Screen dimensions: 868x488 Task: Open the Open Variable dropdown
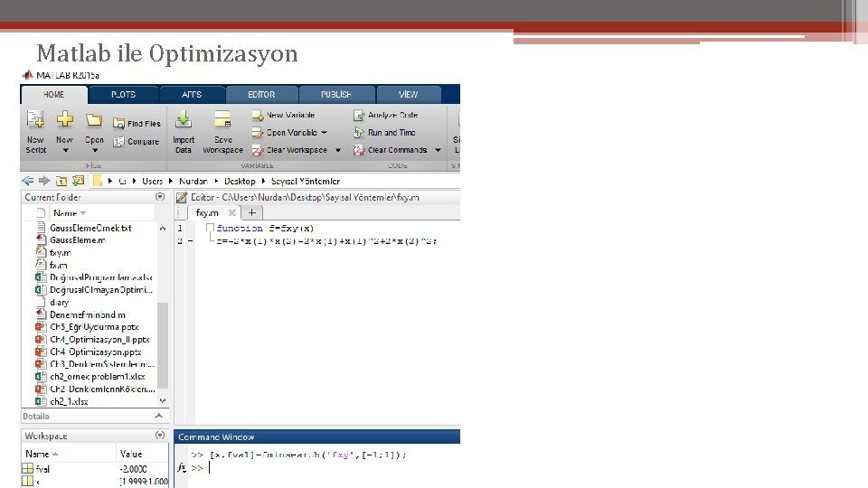click(x=325, y=133)
